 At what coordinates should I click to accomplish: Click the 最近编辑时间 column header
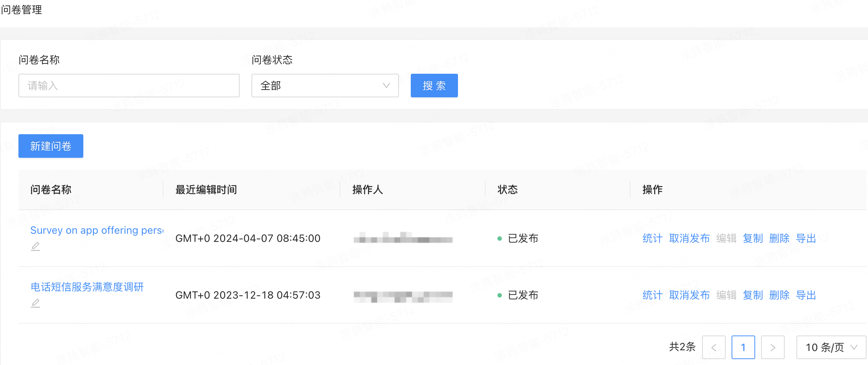coord(206,190)
